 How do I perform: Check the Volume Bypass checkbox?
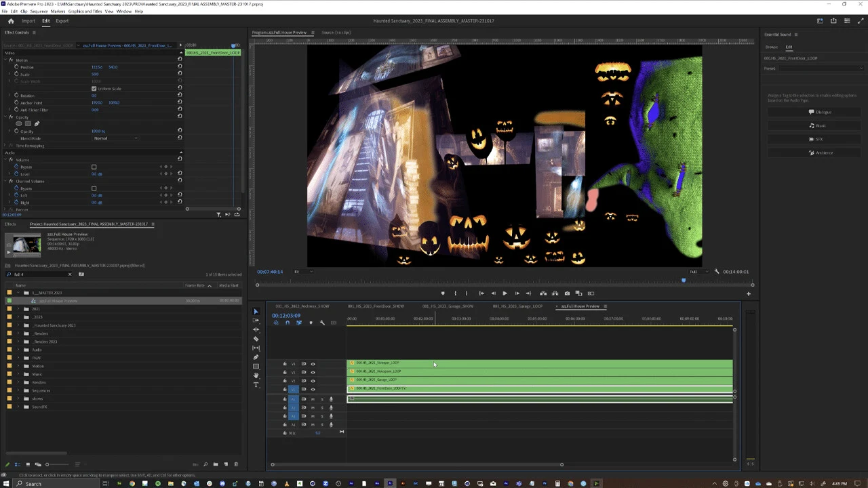click(94, 167)
